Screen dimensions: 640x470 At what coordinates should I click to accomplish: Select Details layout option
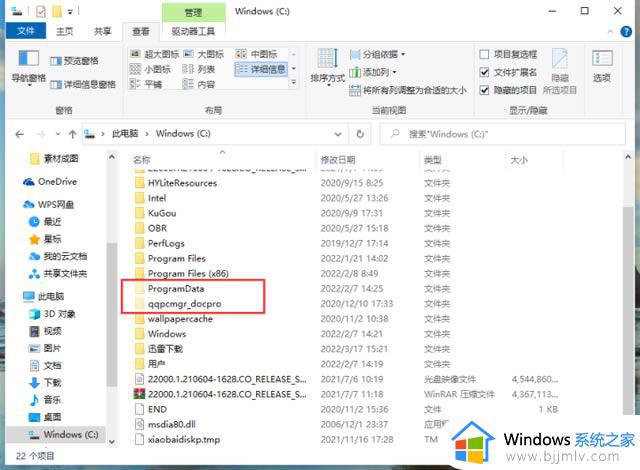click(261, 69)
